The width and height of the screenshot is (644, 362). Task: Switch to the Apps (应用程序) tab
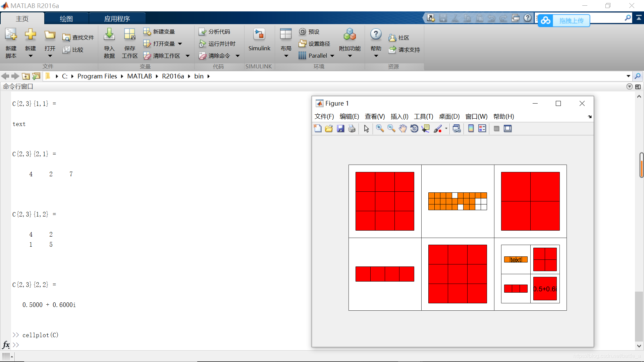point(117,19)
